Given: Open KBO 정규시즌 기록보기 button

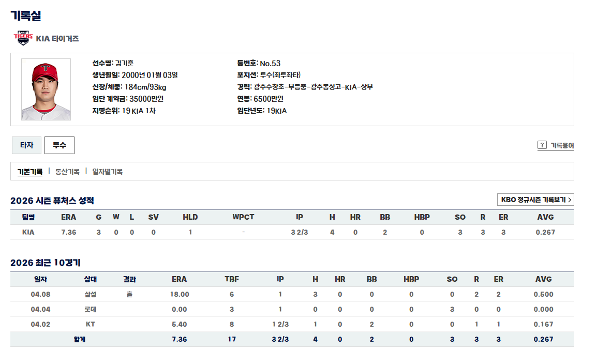Looking at the screenshot, I should pyautogui.click(x=535, y=200).
